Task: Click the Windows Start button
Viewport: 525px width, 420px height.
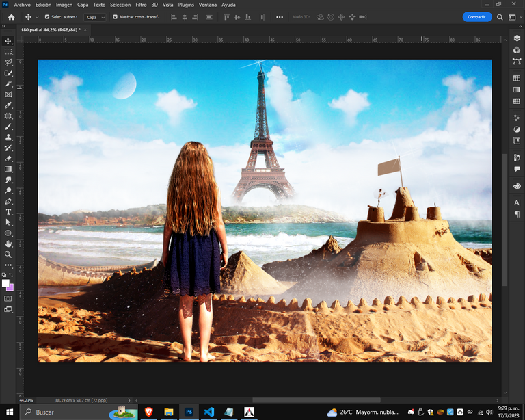Action: 10,412
